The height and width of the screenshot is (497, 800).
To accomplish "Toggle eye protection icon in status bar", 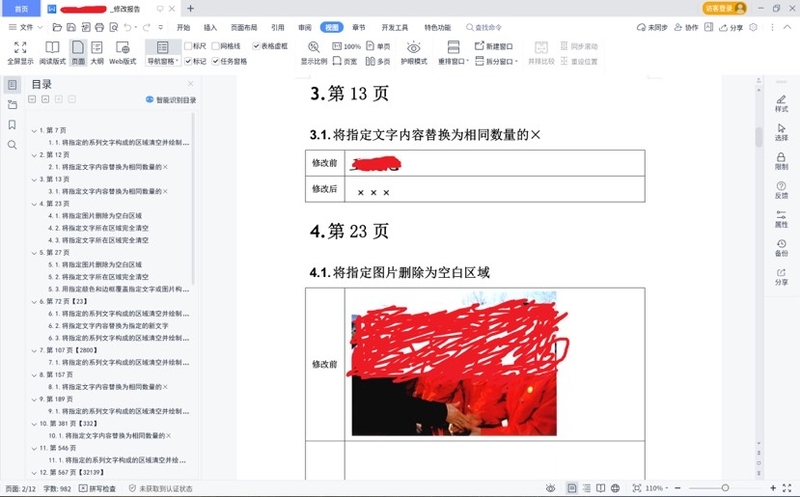I will 551,488.
